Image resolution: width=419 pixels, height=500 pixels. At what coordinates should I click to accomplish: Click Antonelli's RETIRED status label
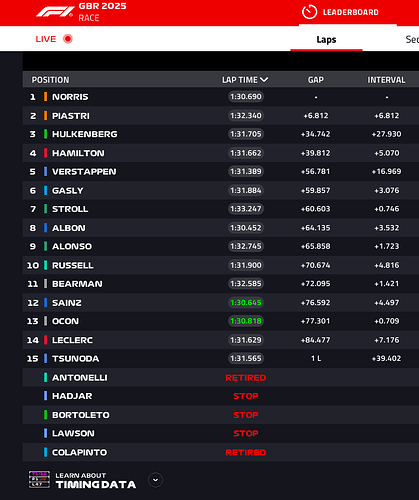click(246, 378)
